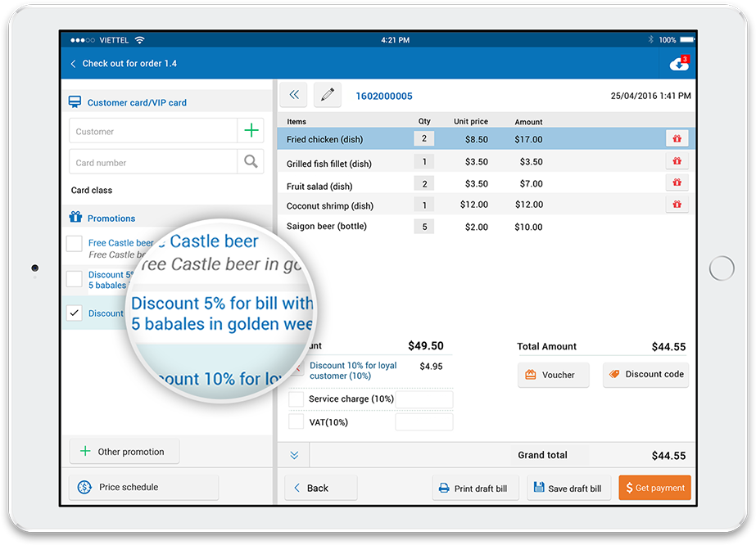Click the Unit price column header
Image resolution: width=756 pixels, height=545 pixels.
point(471,121)
